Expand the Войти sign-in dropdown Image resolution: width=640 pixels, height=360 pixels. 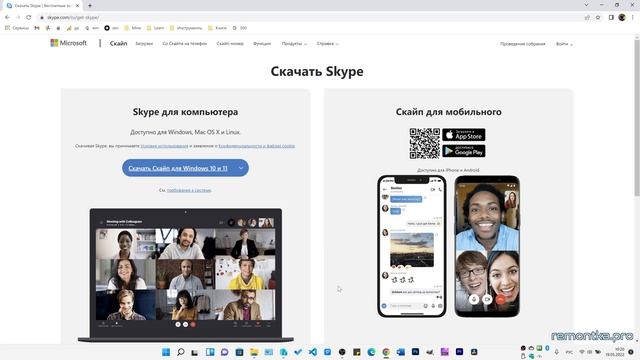tap(564, 44)
